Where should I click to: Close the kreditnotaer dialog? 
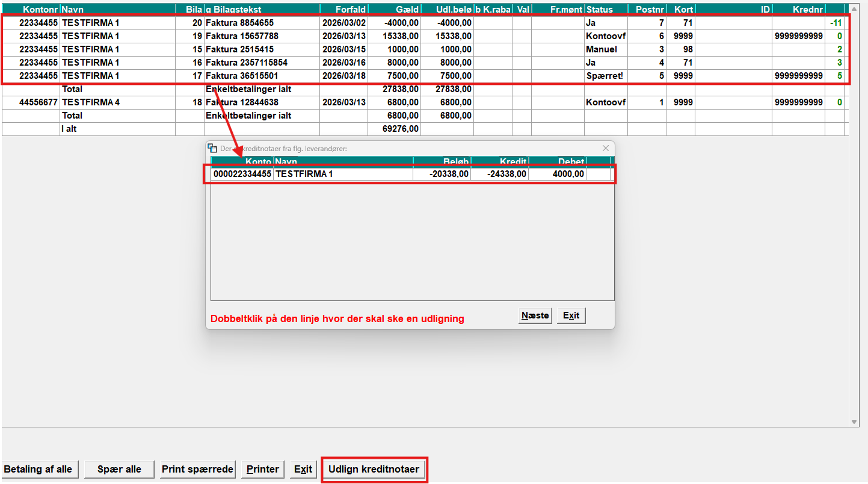coord(606,148)
